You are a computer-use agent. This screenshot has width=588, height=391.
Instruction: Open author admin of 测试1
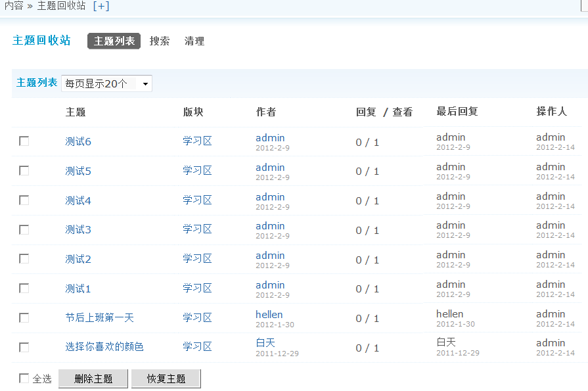coord(270,285)
